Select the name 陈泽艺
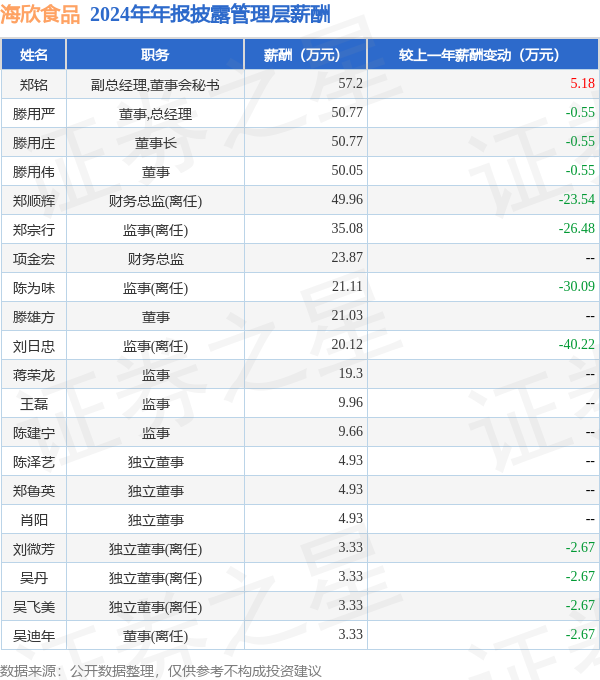The image size is (600, 680). pyautogui.click(x=34, y=463)
